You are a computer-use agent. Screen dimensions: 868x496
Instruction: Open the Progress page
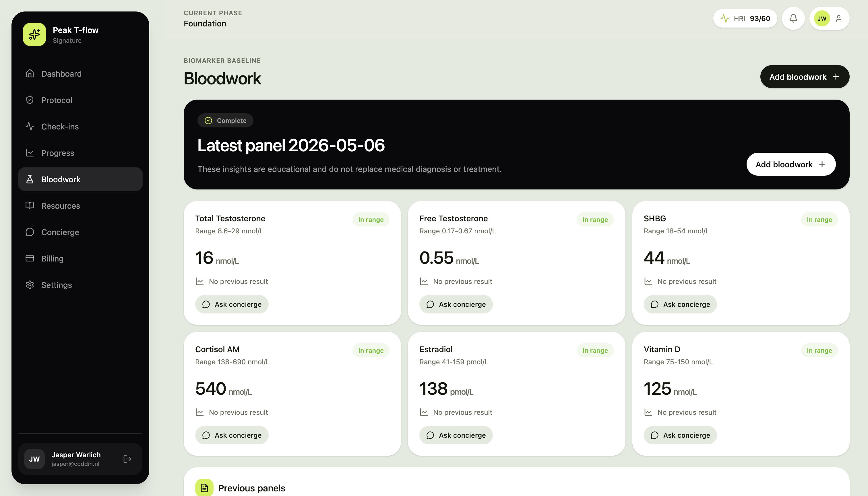(80, 153)
